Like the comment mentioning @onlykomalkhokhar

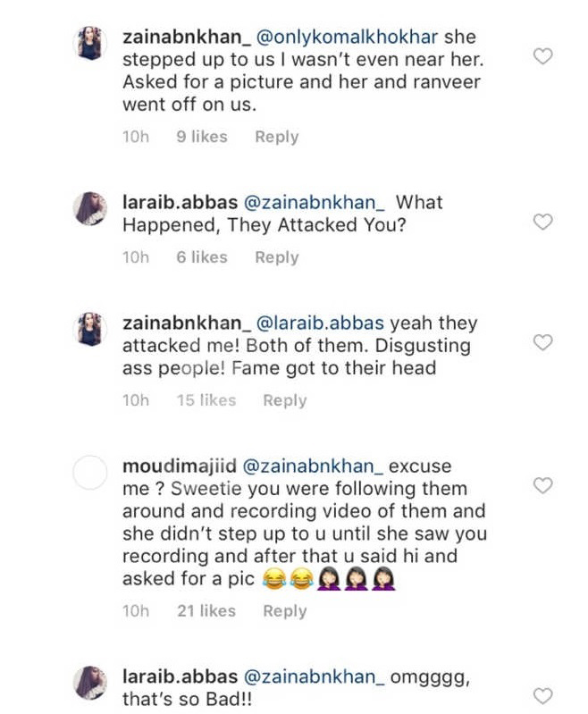point(542,56)
